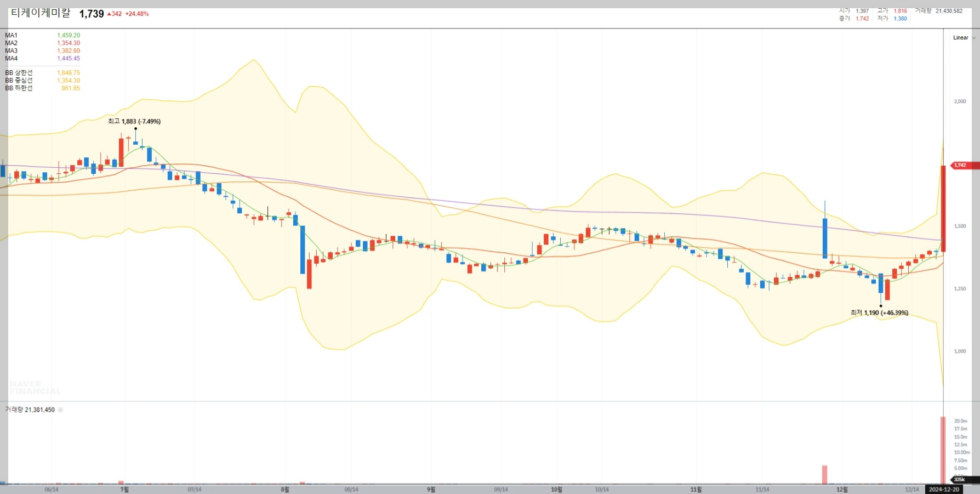Select the MA2 legend label
The image size is (980, 494).
(x=12, y=43)
